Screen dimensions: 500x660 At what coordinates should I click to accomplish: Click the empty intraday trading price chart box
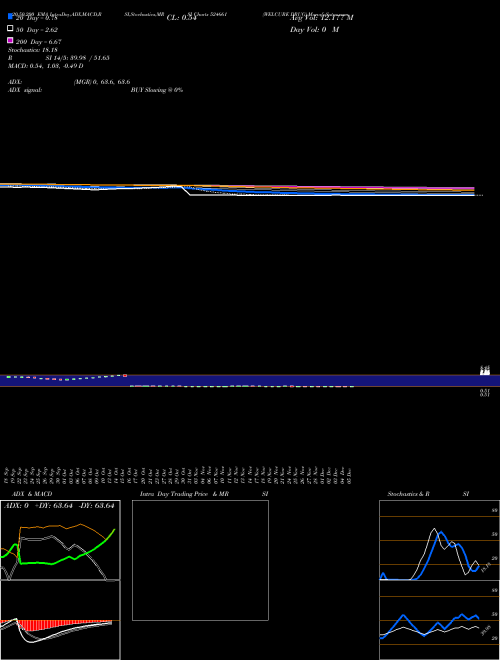pyautogui.click(x=200, y=560)
